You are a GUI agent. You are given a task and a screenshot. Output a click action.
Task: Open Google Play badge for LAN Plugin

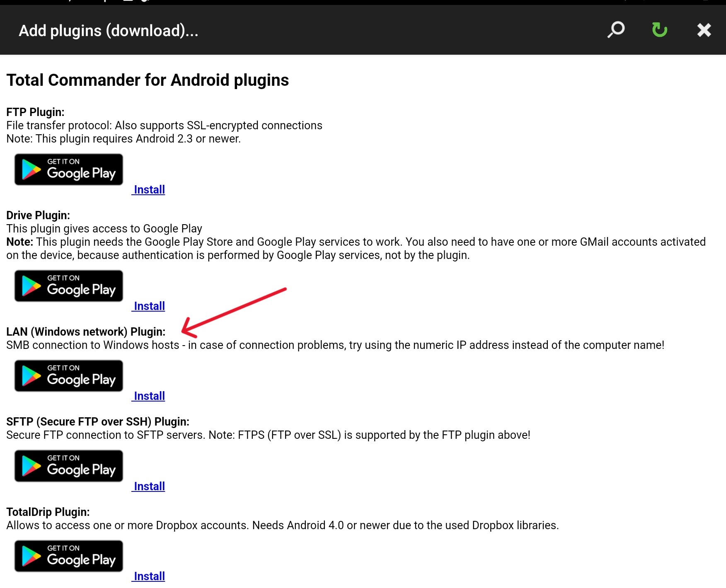tap(69, 376)
